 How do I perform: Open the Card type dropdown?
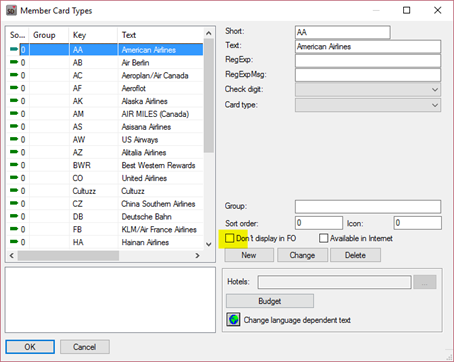point(368,105)
